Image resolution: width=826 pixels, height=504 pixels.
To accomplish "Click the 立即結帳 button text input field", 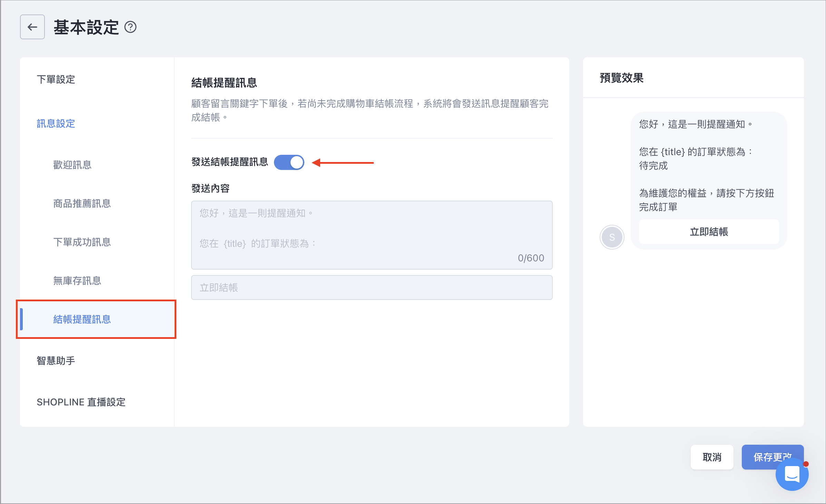I will pyautogui.click(x=372, y=288).
